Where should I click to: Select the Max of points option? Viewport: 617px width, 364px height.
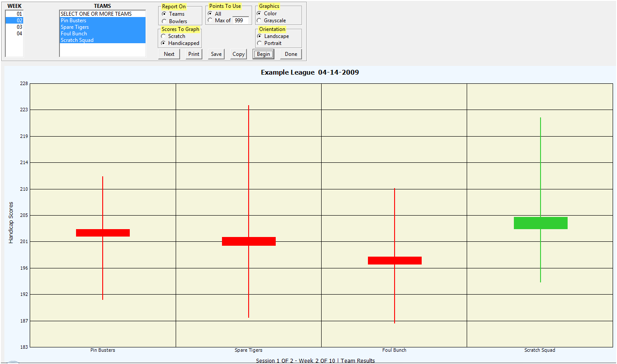click(210, 20)
